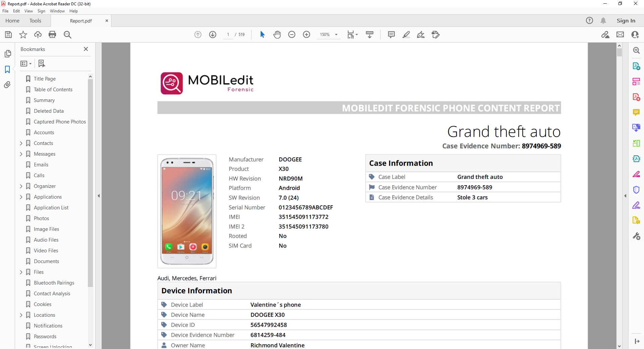644x349 pixels.
Task: Click the page number input field
Action: (x=228, y=35)
